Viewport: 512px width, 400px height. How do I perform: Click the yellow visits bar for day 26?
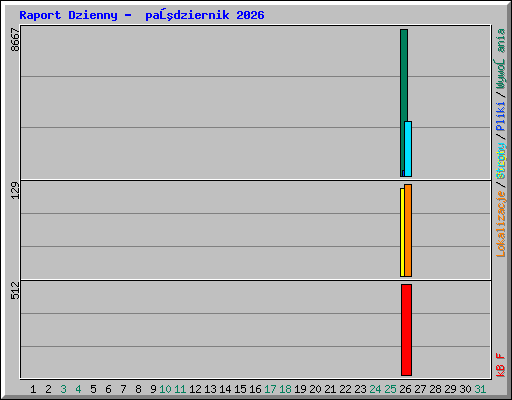(402, 232)
